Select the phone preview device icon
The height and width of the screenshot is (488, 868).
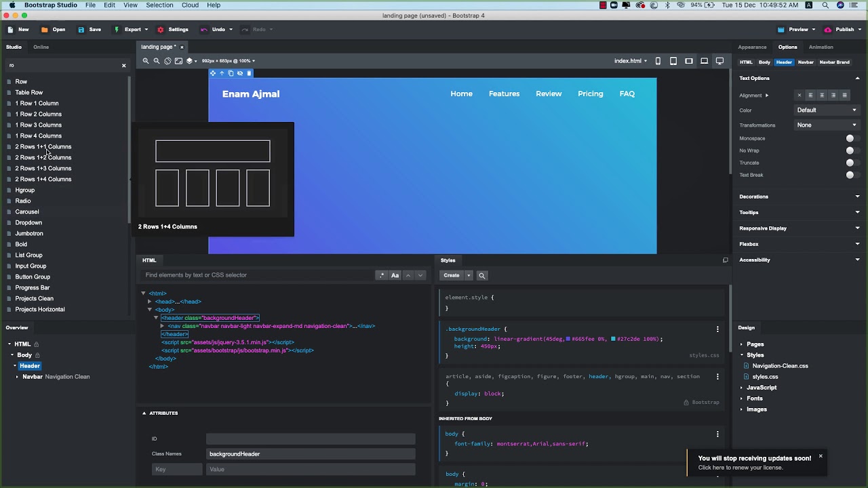pyautogui.click(x=658, y=61)
